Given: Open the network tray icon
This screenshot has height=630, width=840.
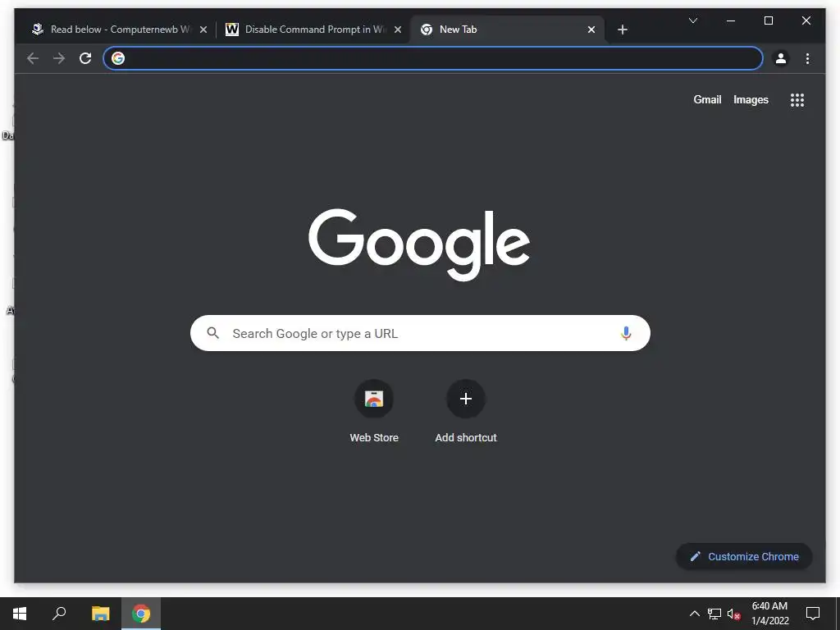Looking at the screenshot, I should click(714, 614).
